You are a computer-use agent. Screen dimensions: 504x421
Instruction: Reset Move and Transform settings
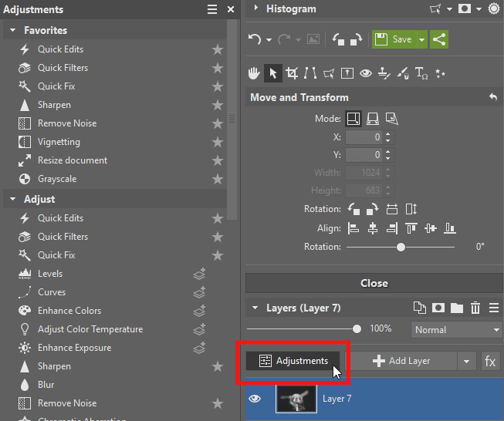[493, 97]
